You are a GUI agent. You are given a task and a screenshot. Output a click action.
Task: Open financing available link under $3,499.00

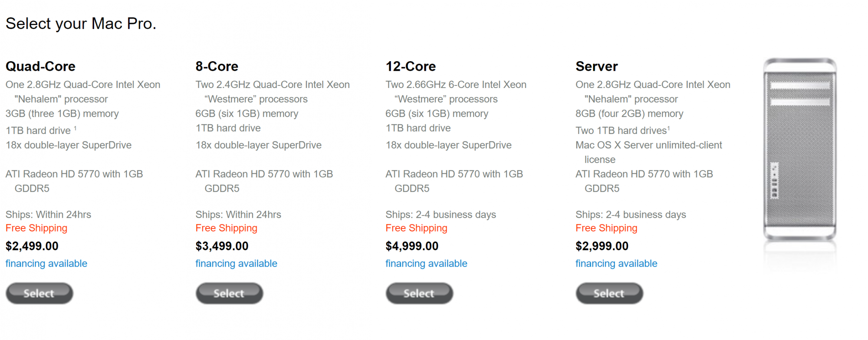[x=237, y=264]
